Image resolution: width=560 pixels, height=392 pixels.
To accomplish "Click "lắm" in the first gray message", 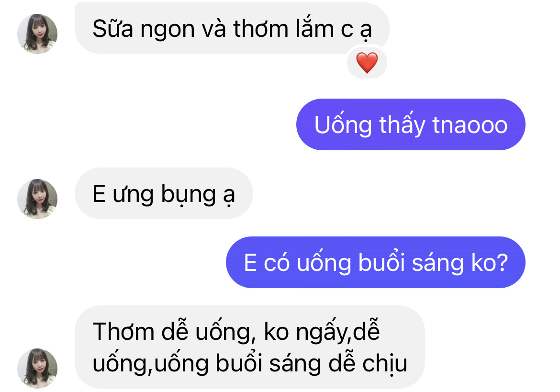I will pyautogui.click(x=314, y=28).
